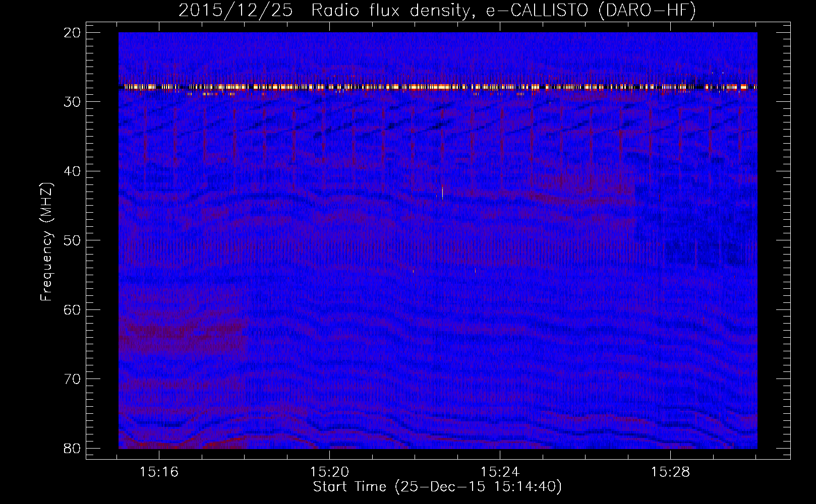Image resolution: width=816 pixels, height=504 pixels.
Task: Click frequency tick label 80
Action: pos(73,448)
